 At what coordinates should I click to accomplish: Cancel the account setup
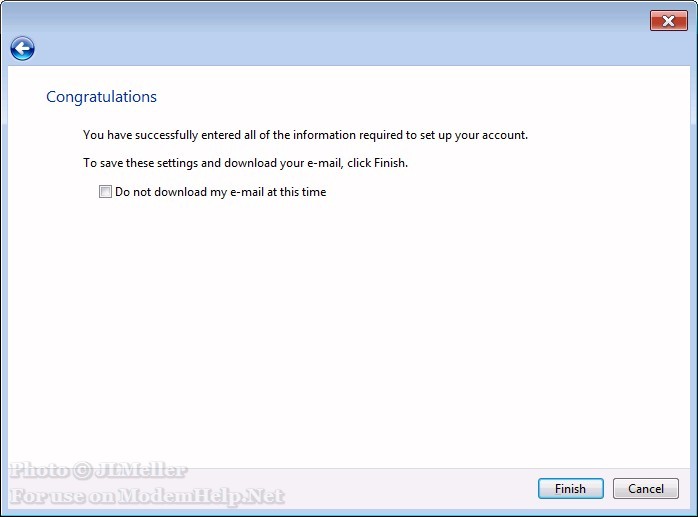[x=645, y=489]
